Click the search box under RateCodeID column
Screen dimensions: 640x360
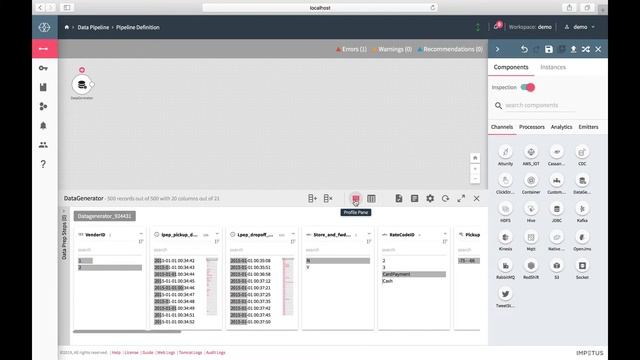click(x=413, y=250)
